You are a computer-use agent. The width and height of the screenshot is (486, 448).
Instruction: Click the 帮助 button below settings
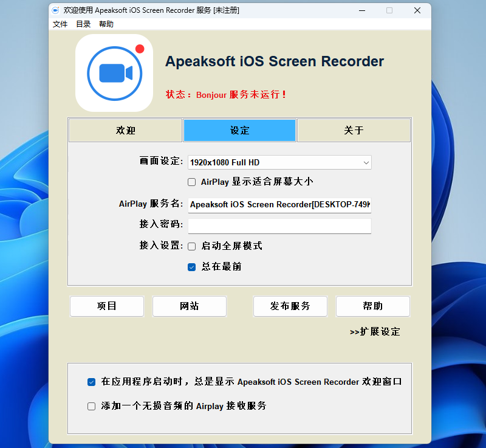tap(373, 306)
